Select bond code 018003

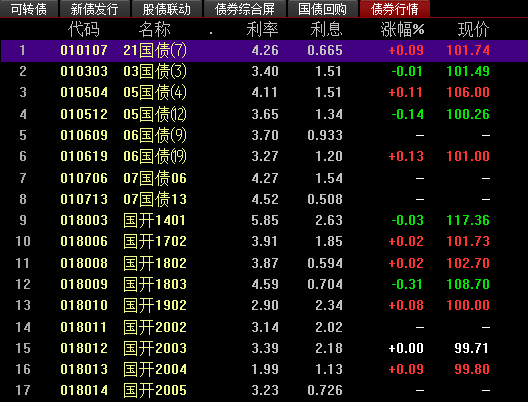point(84,220)
